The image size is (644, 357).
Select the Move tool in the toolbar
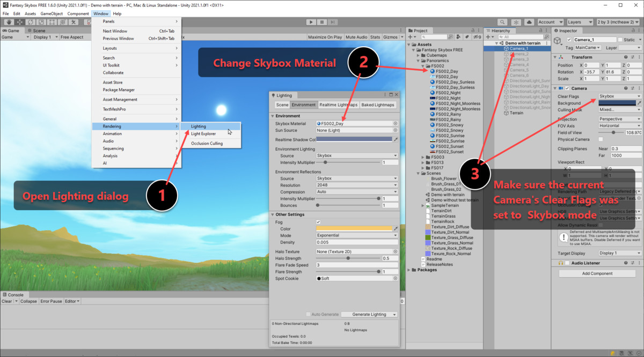[19, 22]
